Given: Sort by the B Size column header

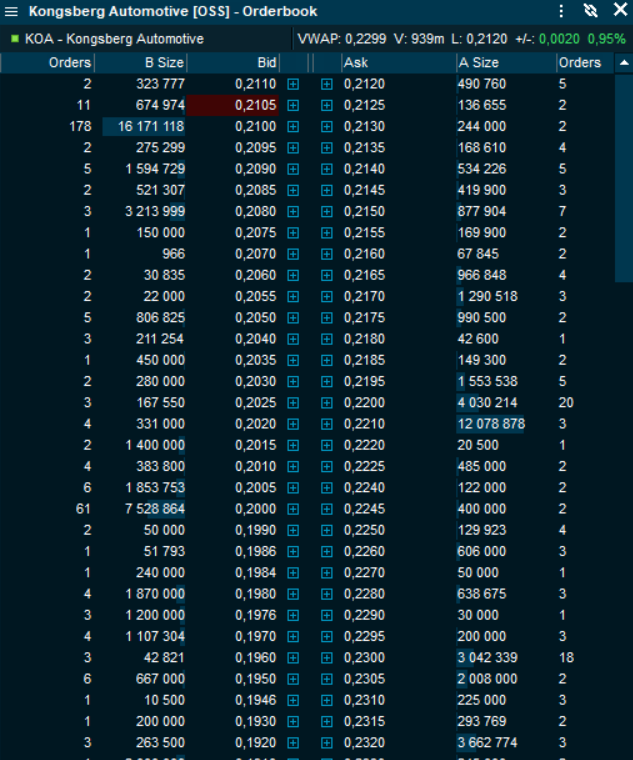Looking at the screenshot, I should (x=141, y=63).
